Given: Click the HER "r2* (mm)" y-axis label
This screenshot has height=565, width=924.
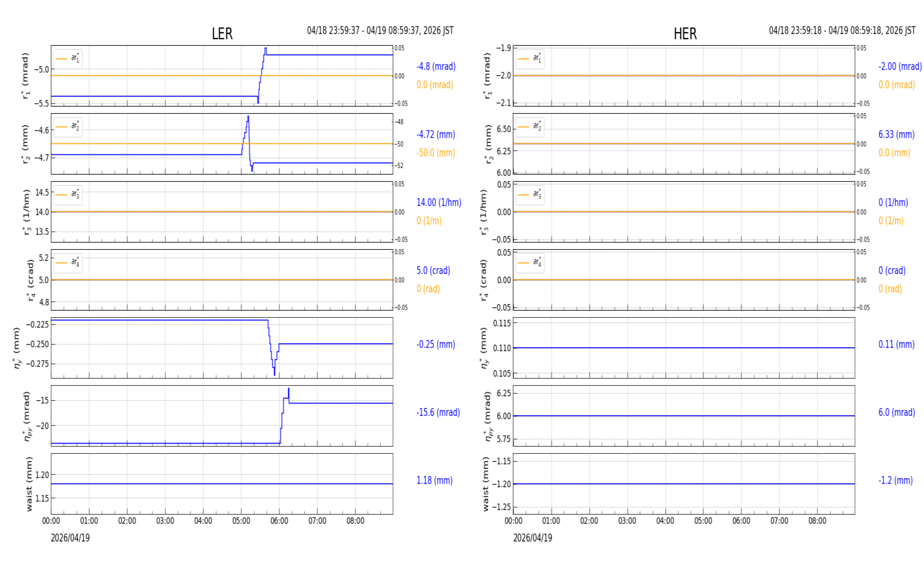Looking at the screenshot, I should pyautogui.click(x=488, y=144).
